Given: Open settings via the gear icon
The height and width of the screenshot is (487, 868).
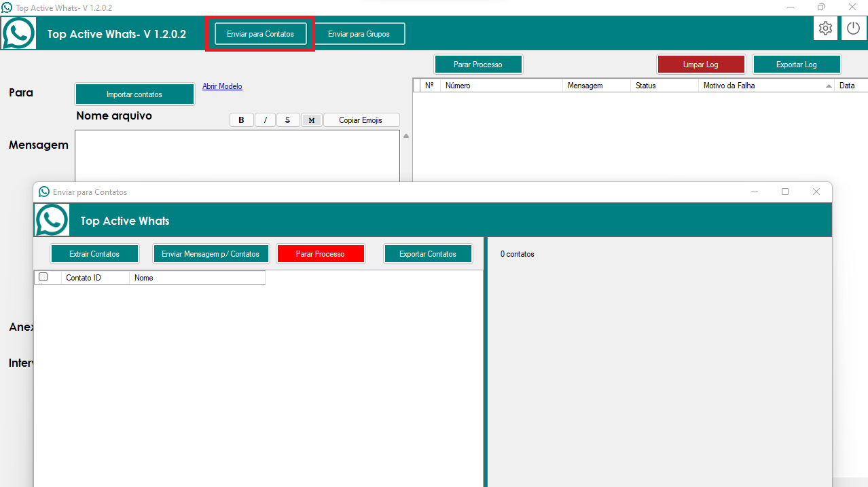Looking at the screenshot, I should 825,29.
